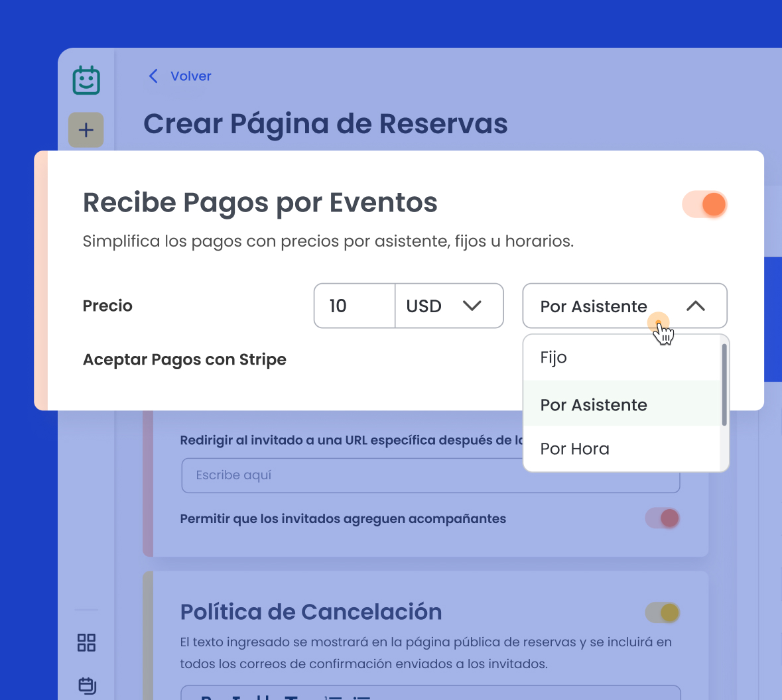The width and height of the screenshot is (782, 700).
Task: Click the calendar icon at sidebar bottom
Action: (87, 685)
